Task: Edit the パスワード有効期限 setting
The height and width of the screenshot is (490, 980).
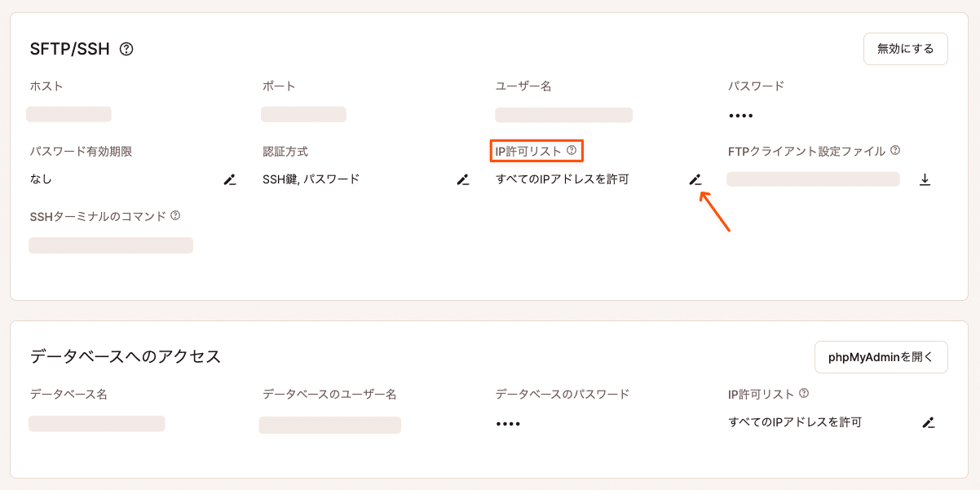Action: pyautogui.click(x=229, y=179)
